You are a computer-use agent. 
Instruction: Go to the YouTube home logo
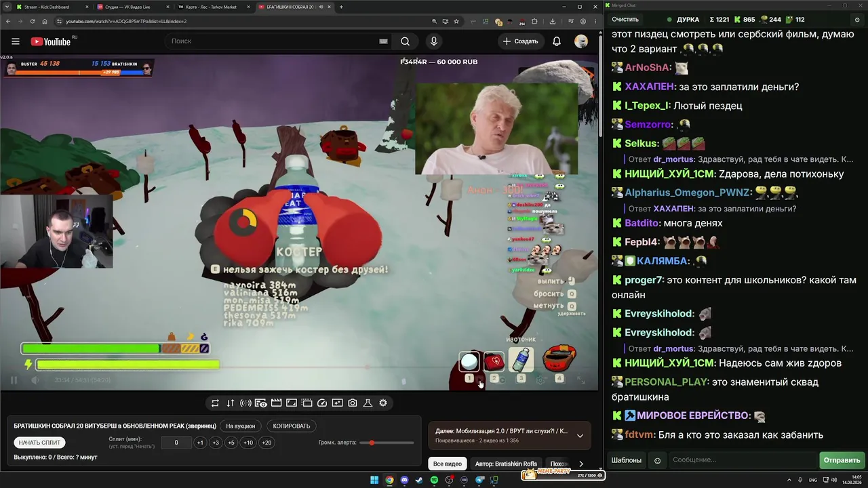[51, 41]
